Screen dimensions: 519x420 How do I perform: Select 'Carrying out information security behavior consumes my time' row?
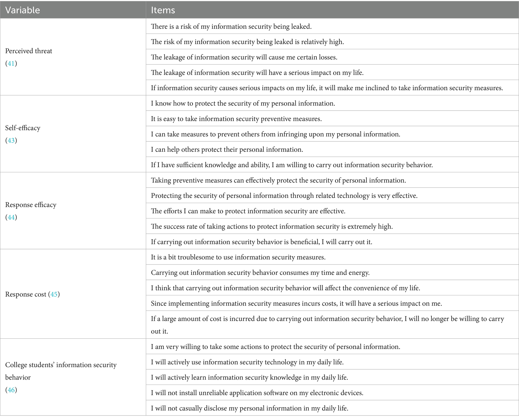coord(260,273)
